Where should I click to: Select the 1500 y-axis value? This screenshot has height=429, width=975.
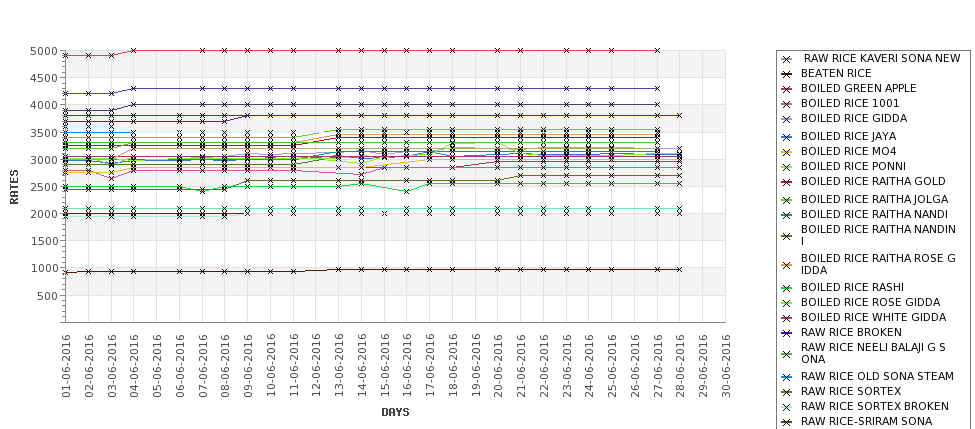(x=44, y=241)
